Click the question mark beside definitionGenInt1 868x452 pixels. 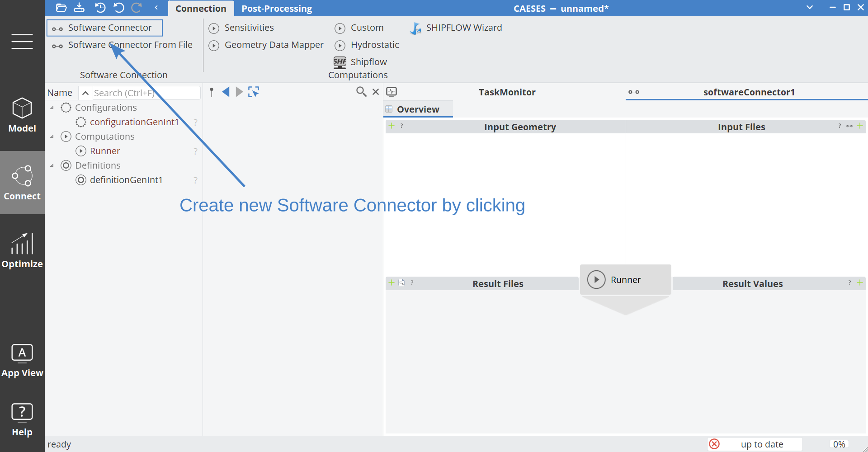pyautogui.click(x=195, y=180)
